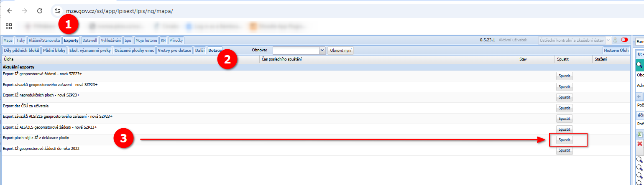644x185 pixels.
Task: Run export ploch sóji z JŽ
Action: tap(564, 140)
